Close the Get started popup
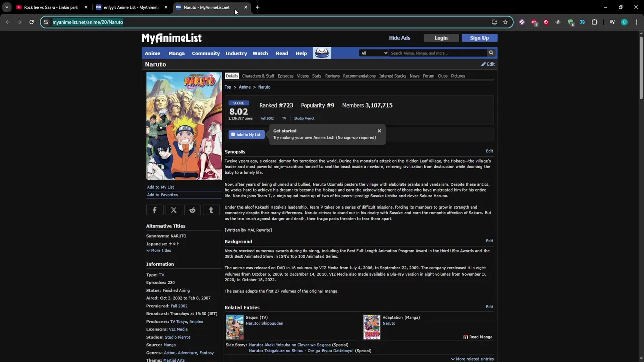The width and height of the screenshot is (644, 362). 379,131
